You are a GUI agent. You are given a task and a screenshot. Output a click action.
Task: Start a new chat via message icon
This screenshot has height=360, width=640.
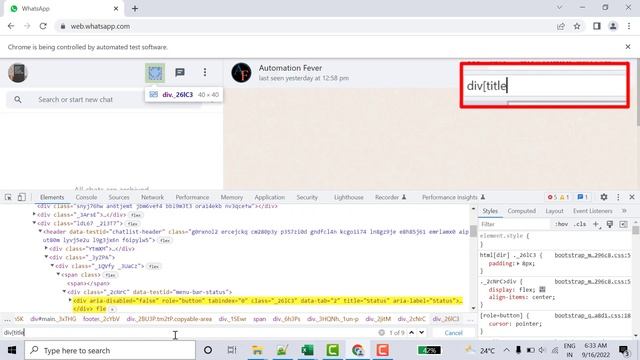tap(180, 73)
